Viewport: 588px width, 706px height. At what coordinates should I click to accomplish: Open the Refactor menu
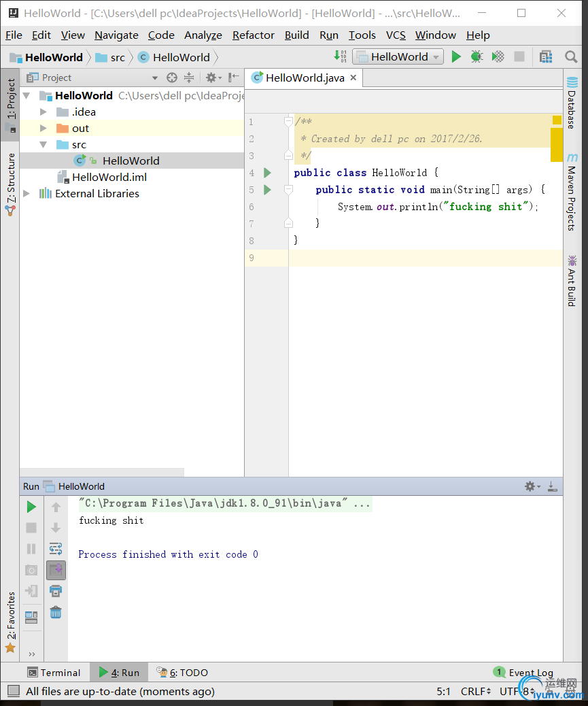[254, 35]
